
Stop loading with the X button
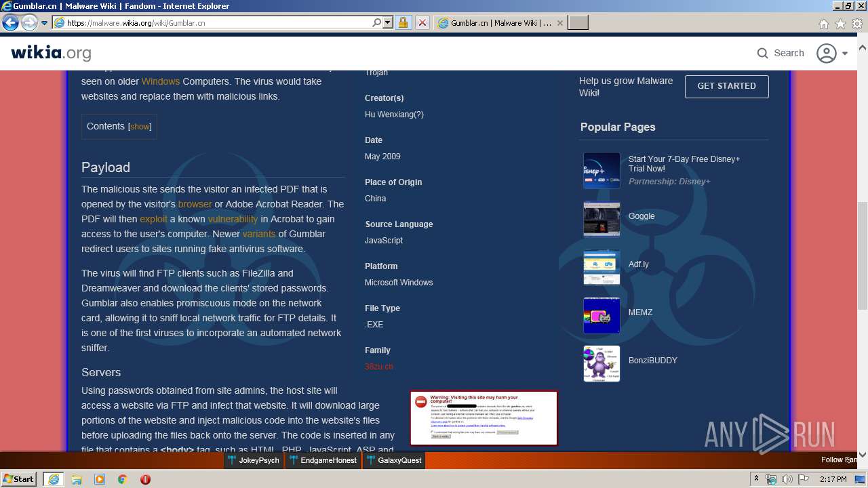[422, 22]
